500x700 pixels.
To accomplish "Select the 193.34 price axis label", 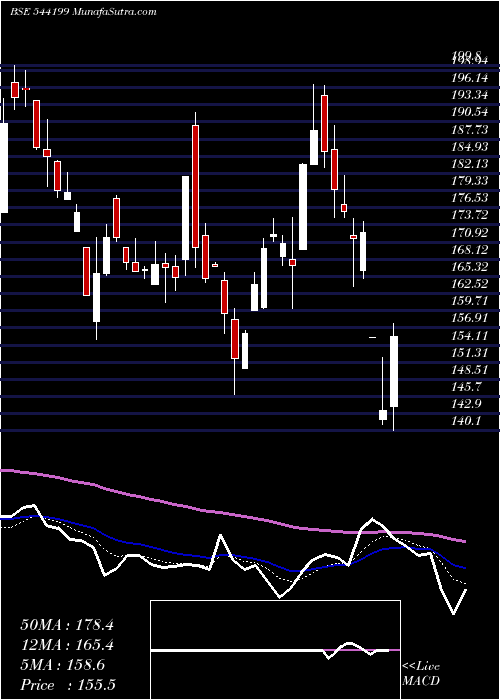I will tap(471, 95).
